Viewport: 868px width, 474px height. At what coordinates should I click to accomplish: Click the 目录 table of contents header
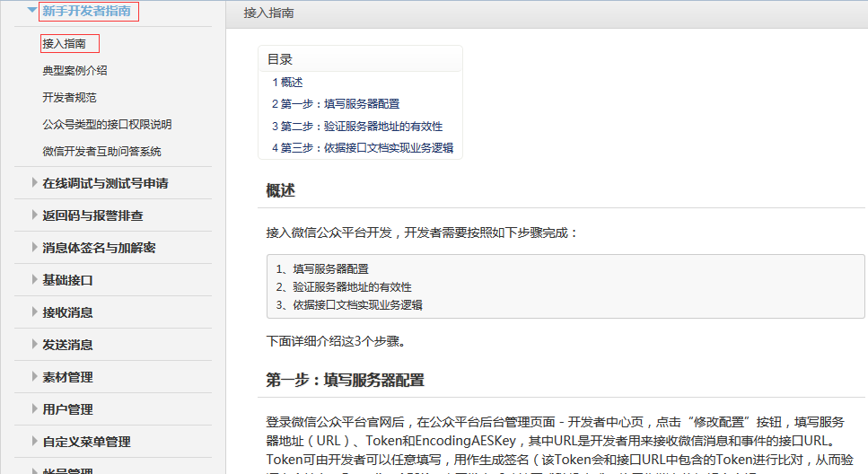pyautogui.click(x=279, y=59)
